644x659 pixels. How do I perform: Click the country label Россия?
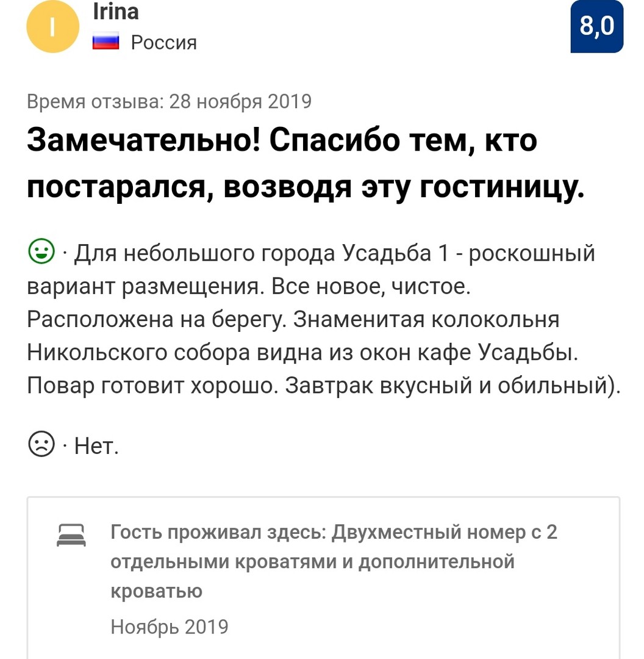point(164,43)
